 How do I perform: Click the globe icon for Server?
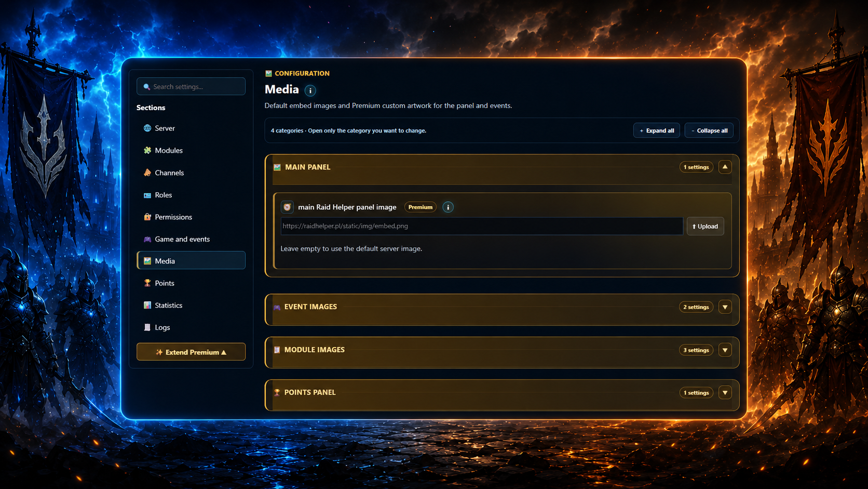147,128
